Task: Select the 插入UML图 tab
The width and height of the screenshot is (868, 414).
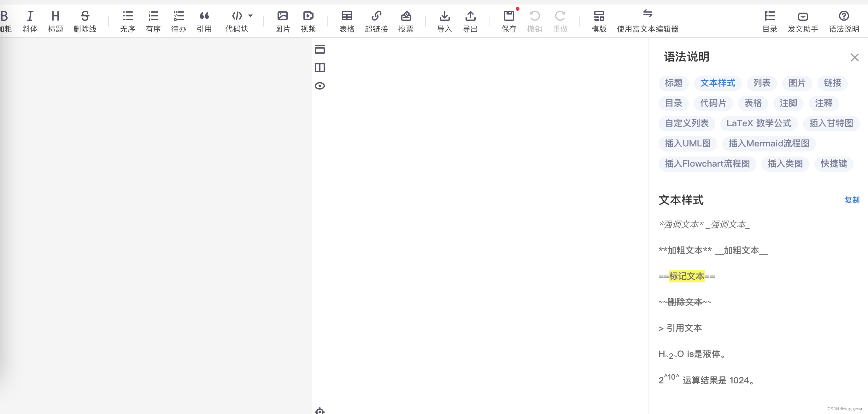Action: point(688,144)
